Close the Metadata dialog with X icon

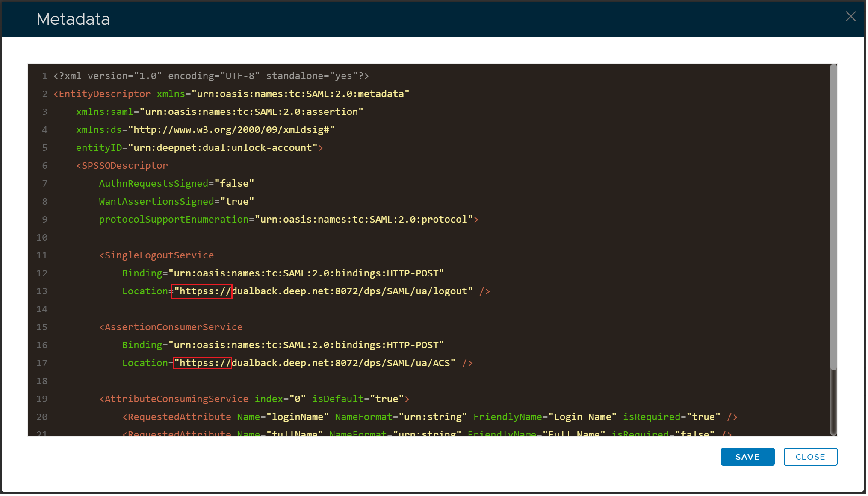click(850, 17)
